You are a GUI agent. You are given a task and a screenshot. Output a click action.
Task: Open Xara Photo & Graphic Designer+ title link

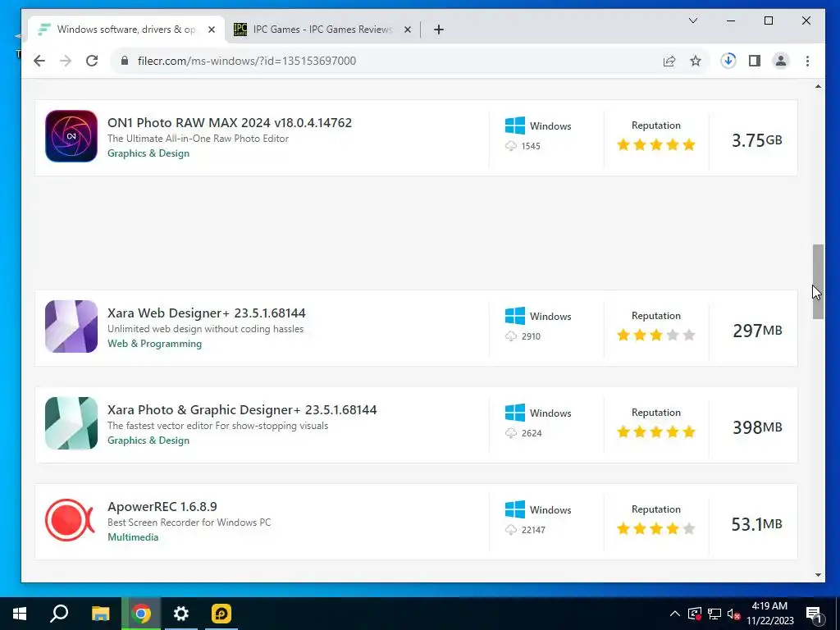[x=242, y=410]
